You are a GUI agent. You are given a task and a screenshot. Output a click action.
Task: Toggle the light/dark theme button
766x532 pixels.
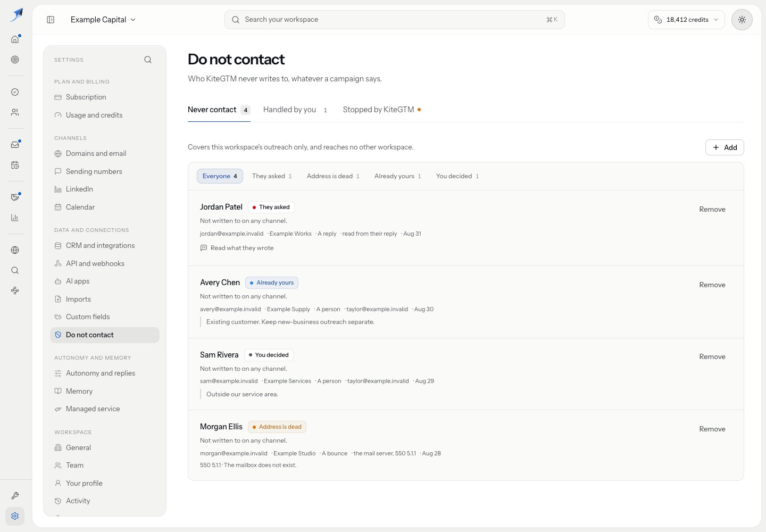click(742, 20)
